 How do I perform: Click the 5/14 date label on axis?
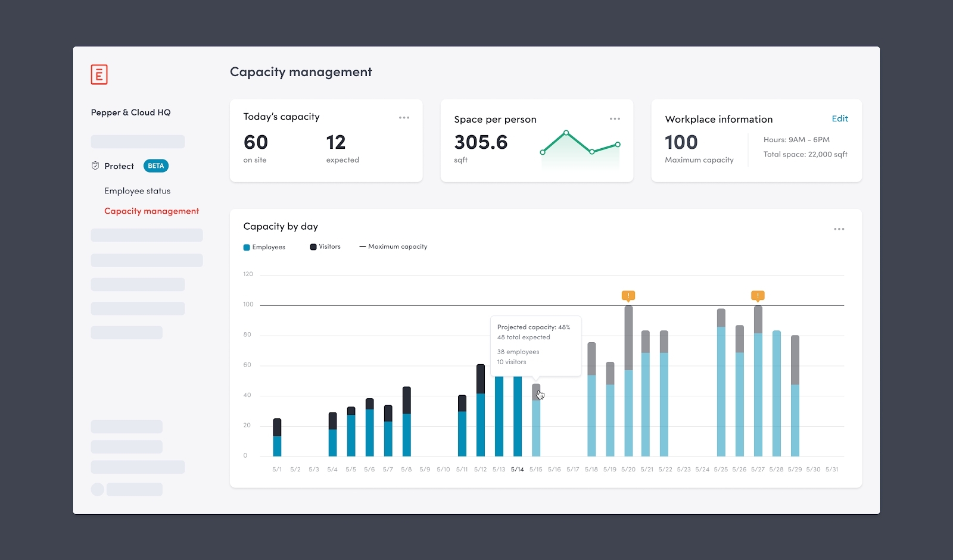pyautogui.click(x=517, y=470)
